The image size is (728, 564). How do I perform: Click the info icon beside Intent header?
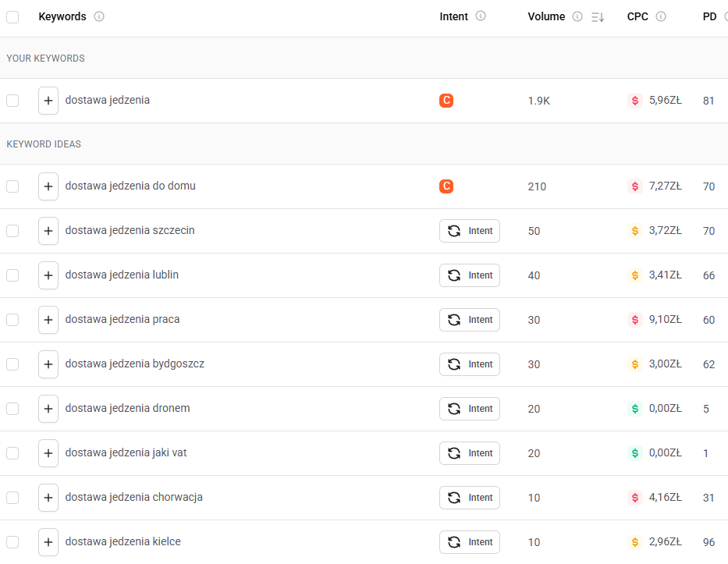click(x=481, y=16)
